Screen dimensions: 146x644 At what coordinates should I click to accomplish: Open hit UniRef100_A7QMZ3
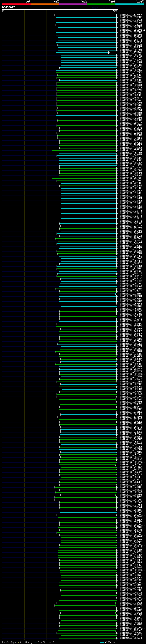pos(131,20)
